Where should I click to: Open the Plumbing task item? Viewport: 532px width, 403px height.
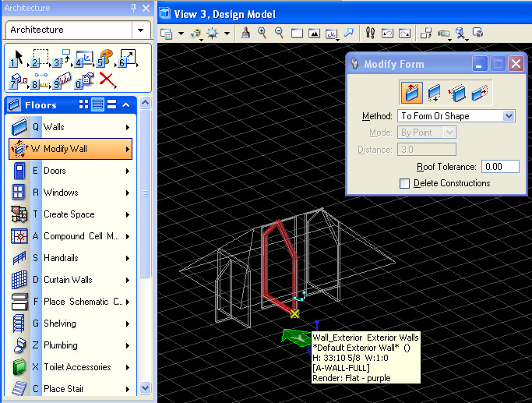tap(71, 345)
